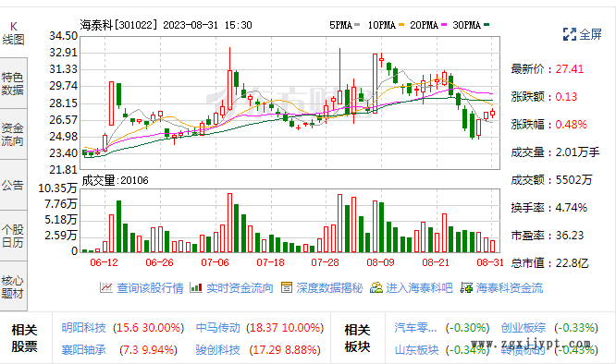Click the line-chart icon beside 查询该股行情

(106, 287)
